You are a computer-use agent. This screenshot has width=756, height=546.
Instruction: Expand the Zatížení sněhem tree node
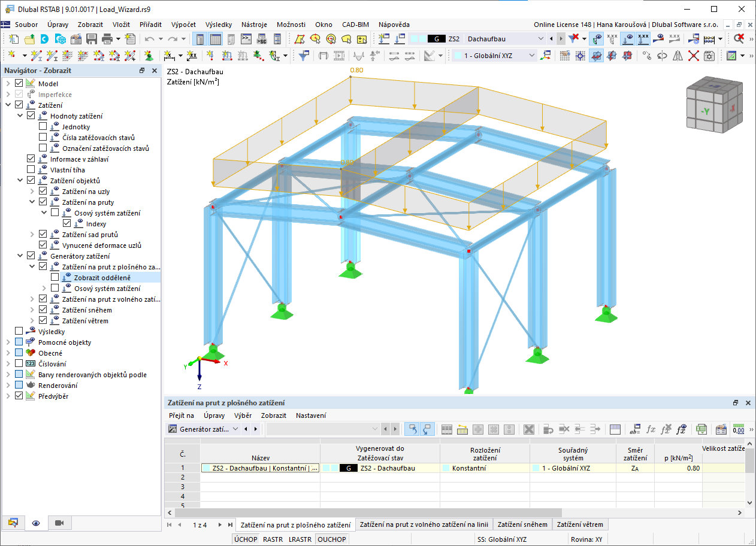point(32,310)
